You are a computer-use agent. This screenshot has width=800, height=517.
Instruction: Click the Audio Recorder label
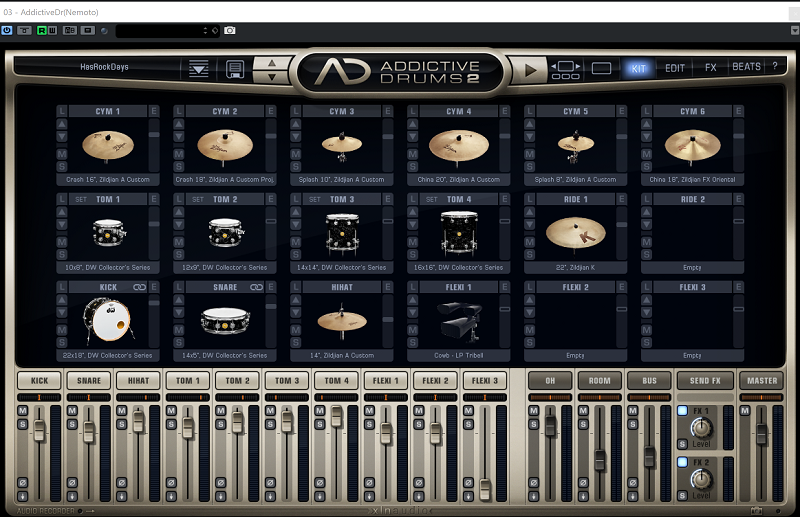click(x=45, y=511)
